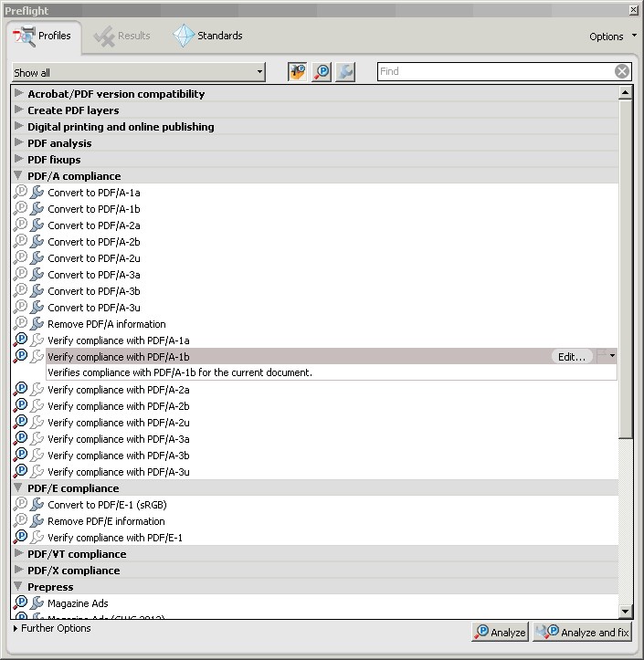644x660 pixels.
Task: Click the scrollbar up arrow
Action: tap(626, 92)
